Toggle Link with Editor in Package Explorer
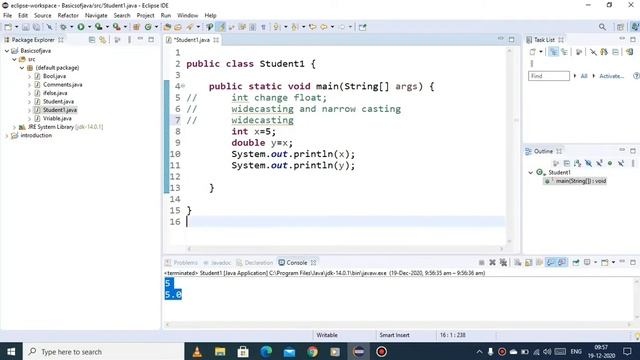This screenshot has width=640, height=360. click(x=102, y=40)
